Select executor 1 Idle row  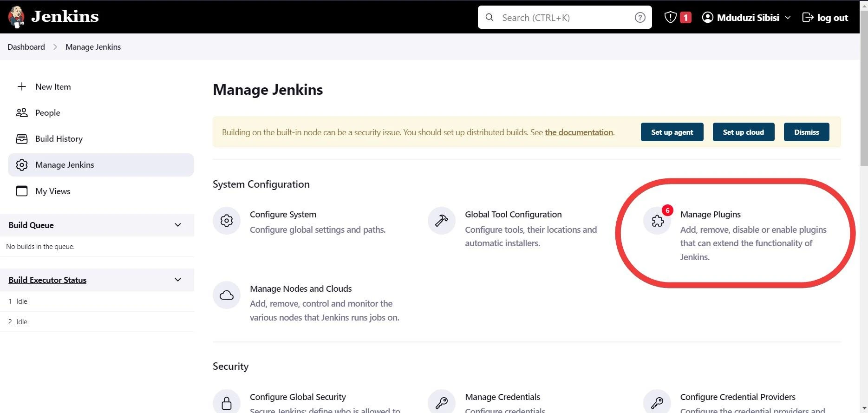pyautogui.click(x=97, y=302)
